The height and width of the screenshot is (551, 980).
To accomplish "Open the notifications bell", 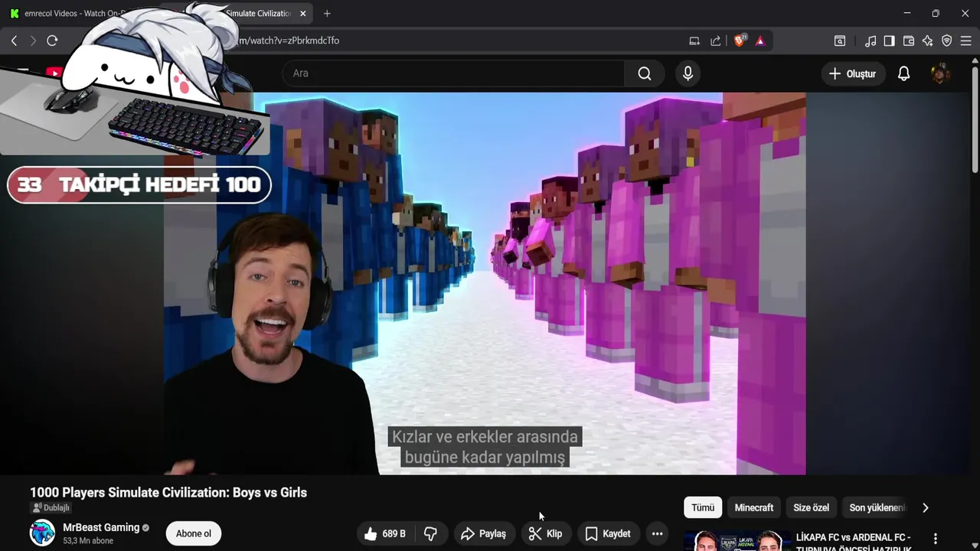I will [x=904, y=73].
